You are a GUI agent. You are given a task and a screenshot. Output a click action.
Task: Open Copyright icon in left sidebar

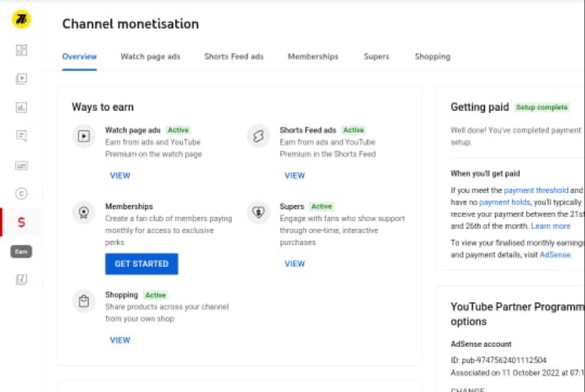click(22, 194)
